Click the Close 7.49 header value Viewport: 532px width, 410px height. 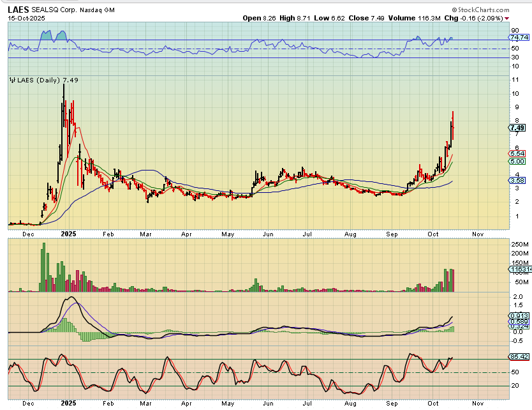[366, 19]
